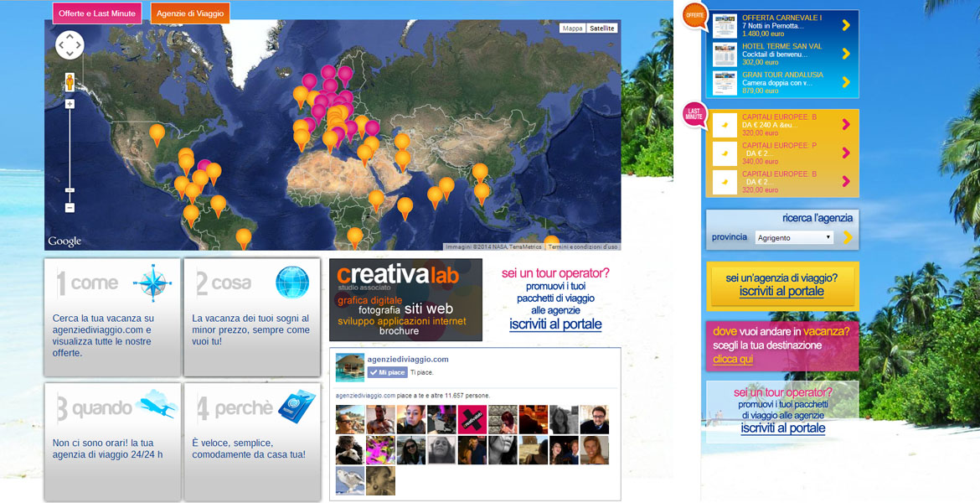Click pink arrow beside first Capitali Europee offer
The image size is (980, 503).
tap(846, 124)
